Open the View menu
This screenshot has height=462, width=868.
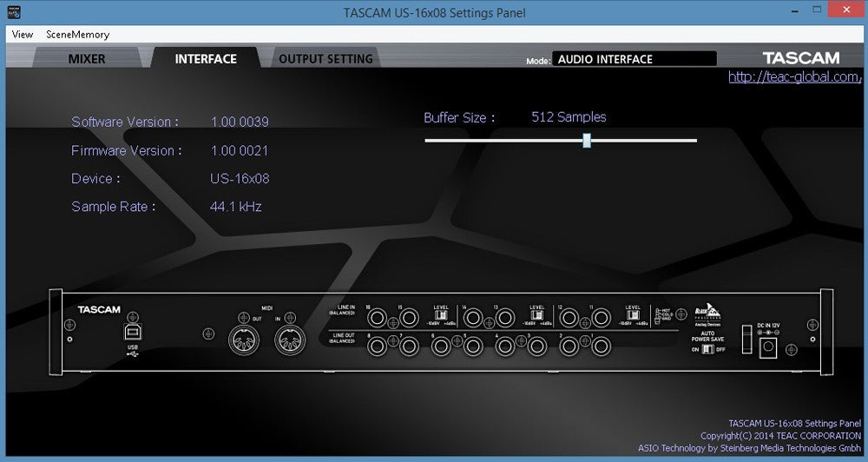(23, 35)
